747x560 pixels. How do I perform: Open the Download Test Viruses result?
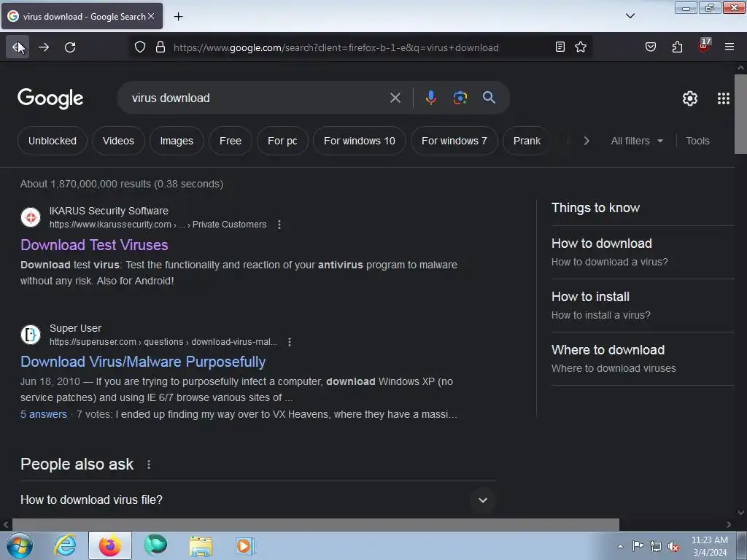pyautogui.click(x=94, y=245)
